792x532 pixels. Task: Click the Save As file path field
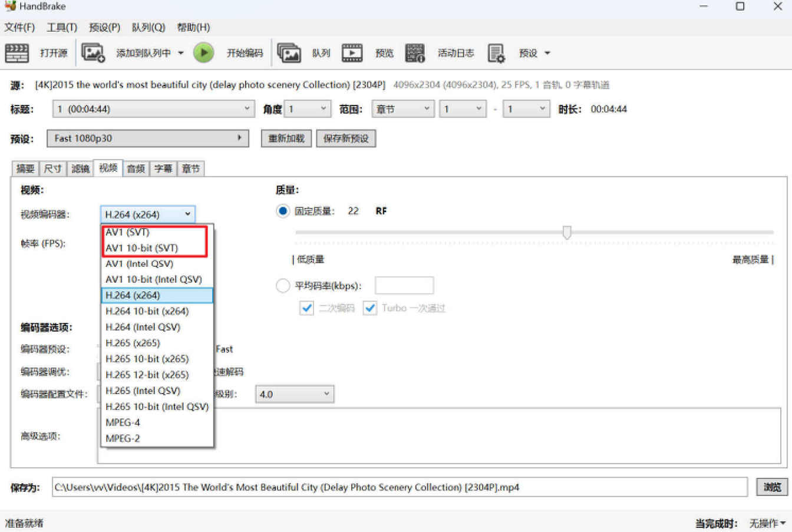click(400, 487)
